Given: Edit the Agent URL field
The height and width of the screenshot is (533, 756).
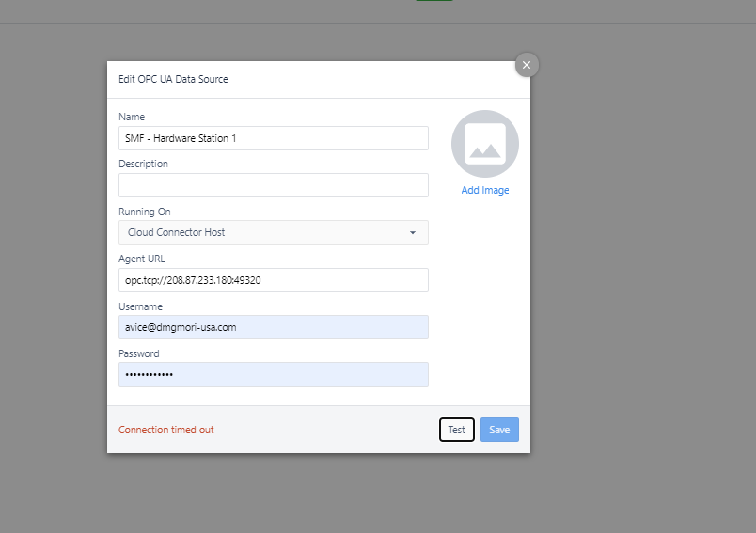Looking at the screenshot, I should coord(274,280).
